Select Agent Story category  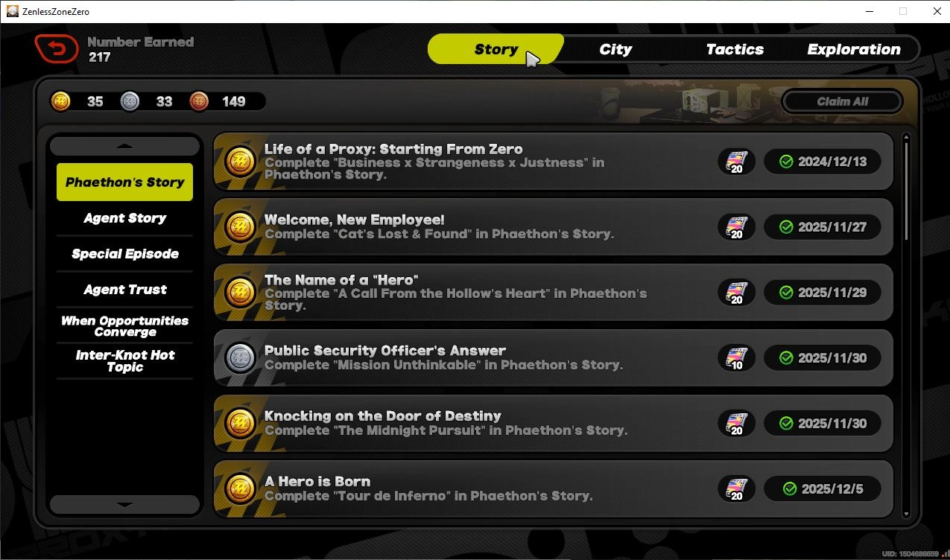pos(124,218)
